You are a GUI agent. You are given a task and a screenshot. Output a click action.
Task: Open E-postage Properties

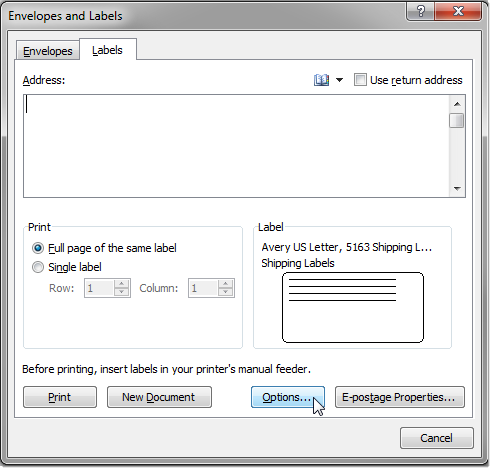pos(400,397)
